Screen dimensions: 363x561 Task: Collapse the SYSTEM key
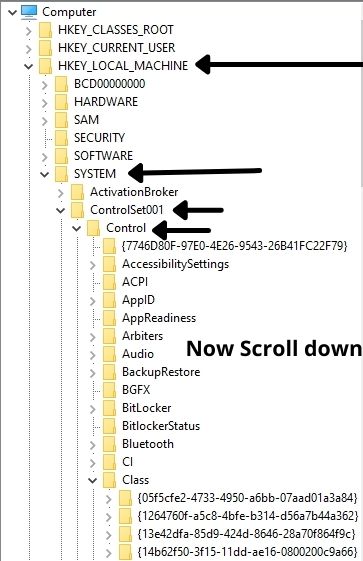(45, 174)
